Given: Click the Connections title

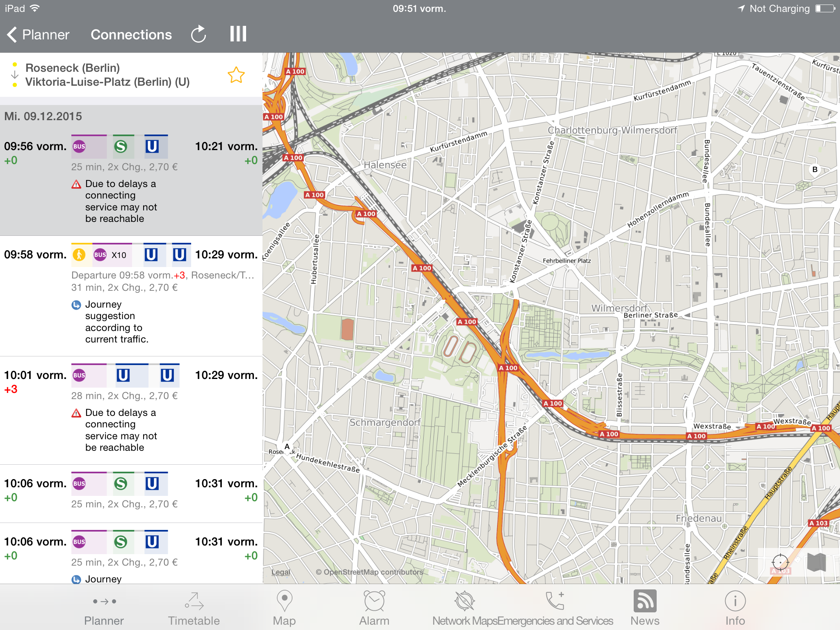Looking at the screenshot, I should click(x=131, y=35).
